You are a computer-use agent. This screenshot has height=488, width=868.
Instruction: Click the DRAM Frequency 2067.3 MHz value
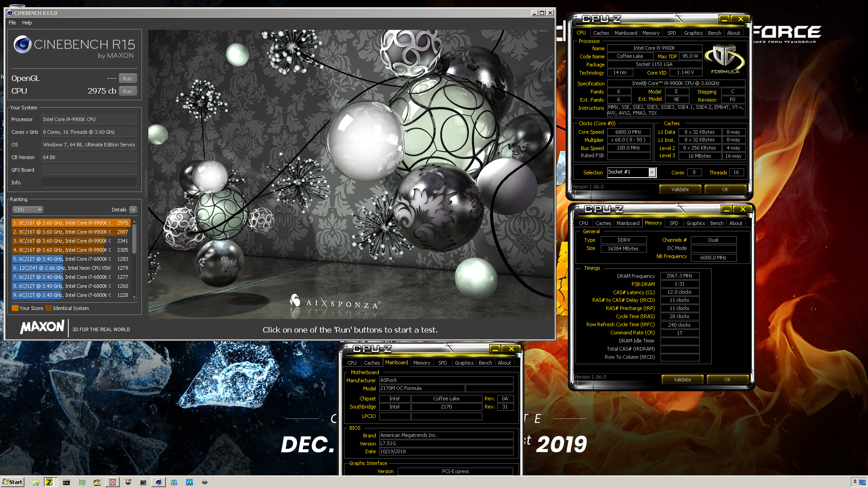(x=679, y=276)
